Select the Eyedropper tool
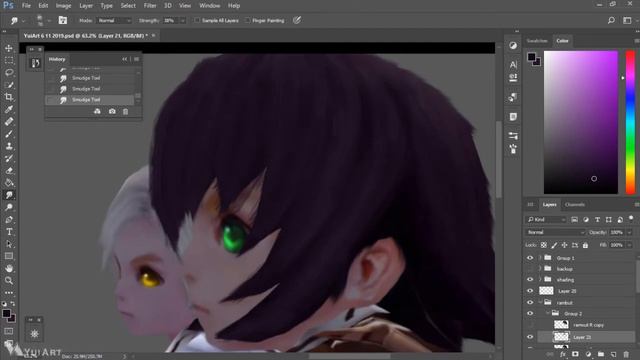Image resolution: width=640 pixels, height=360 pixels. 9,109
